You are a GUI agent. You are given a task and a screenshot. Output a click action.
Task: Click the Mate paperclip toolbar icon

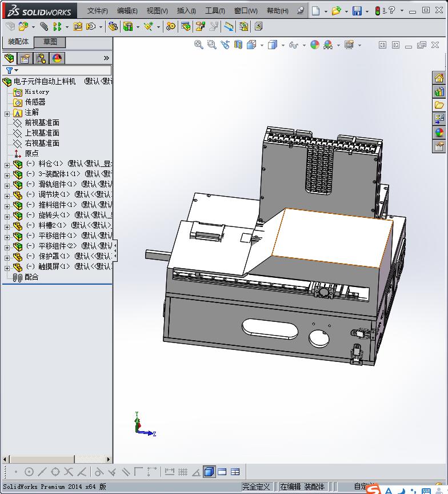click(x=44, y=26)
